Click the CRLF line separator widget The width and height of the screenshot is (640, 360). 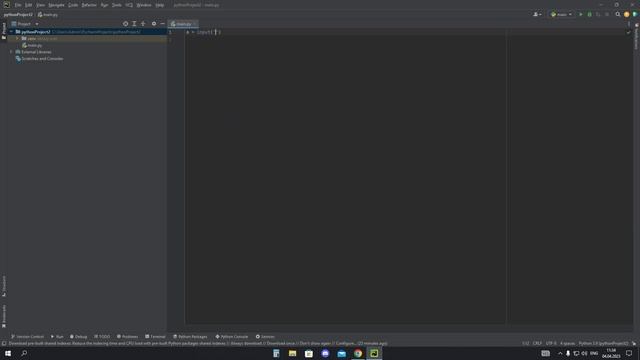(x=537, y=344)
